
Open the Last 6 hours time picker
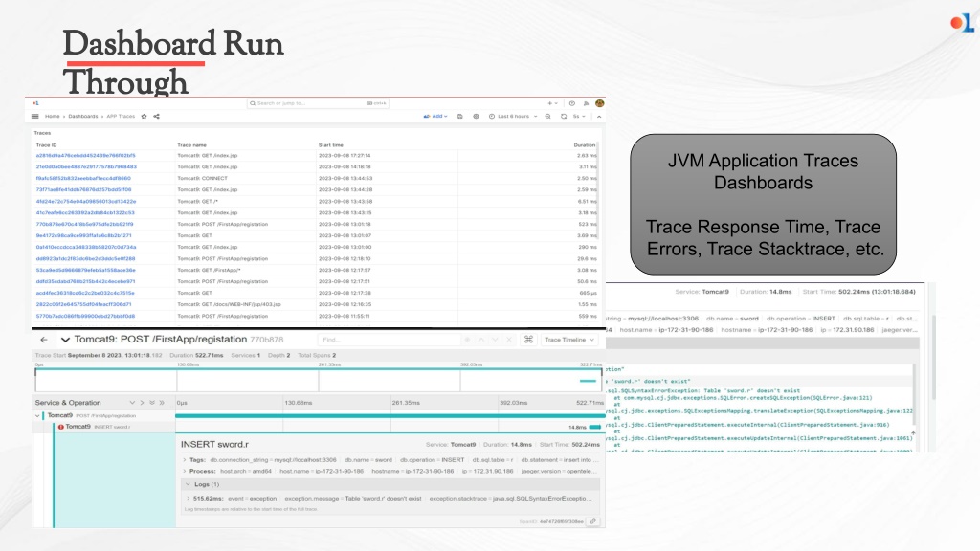[x=513, y=116]
